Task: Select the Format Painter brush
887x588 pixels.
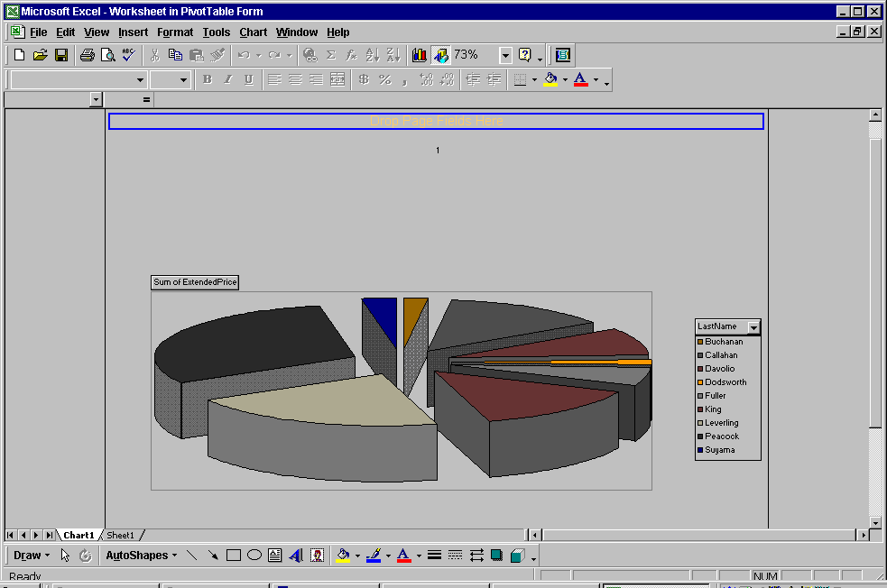Action: 217,55
